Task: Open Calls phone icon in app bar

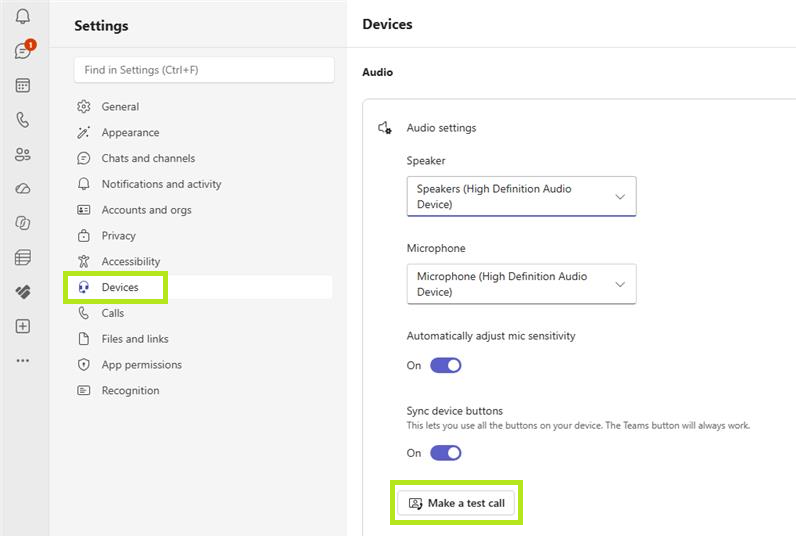Action: pyautogui.click(x=22, y=120)
